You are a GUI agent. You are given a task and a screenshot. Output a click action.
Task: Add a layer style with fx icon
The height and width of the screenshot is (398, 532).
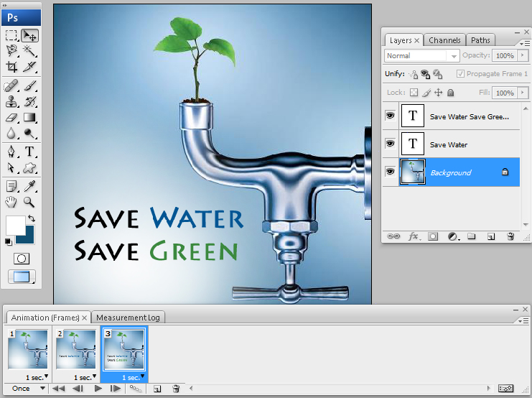click(414, 236)
